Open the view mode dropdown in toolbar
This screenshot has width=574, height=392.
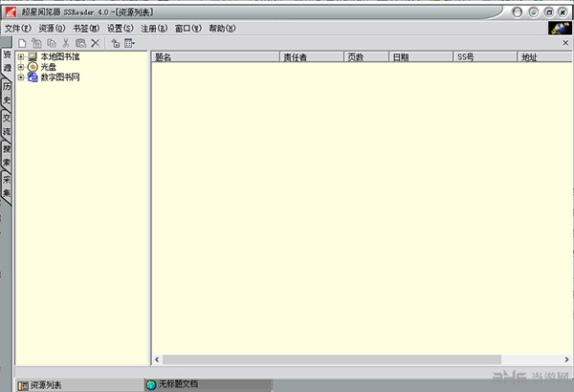129,44
